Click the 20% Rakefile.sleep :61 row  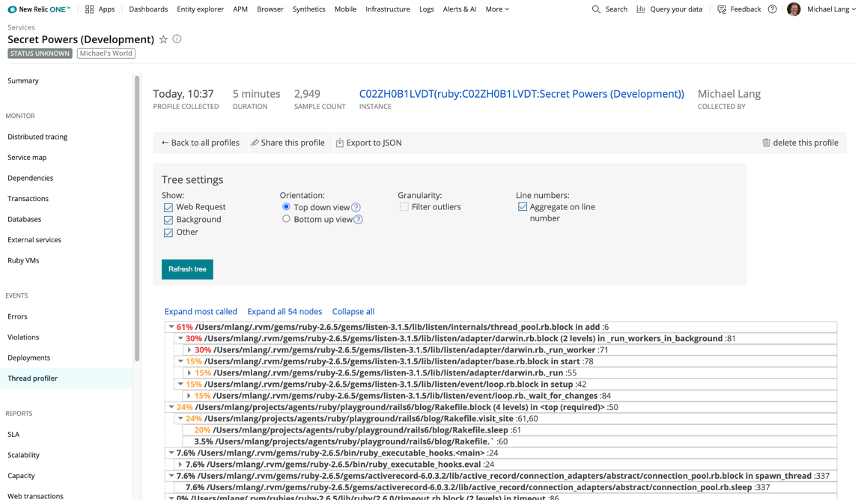coord(509,430)
